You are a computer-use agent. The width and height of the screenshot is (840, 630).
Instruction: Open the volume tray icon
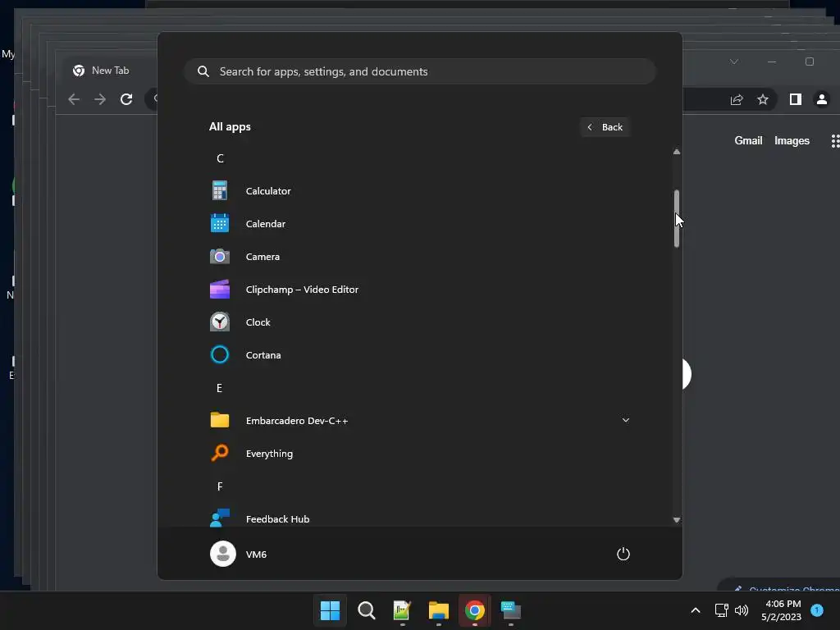pos(742,609)
